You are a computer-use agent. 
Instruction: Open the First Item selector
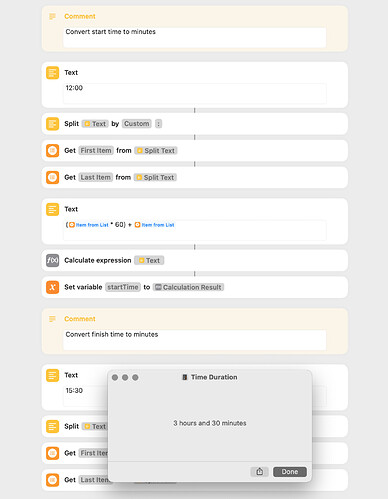click(x=96, y=150)
